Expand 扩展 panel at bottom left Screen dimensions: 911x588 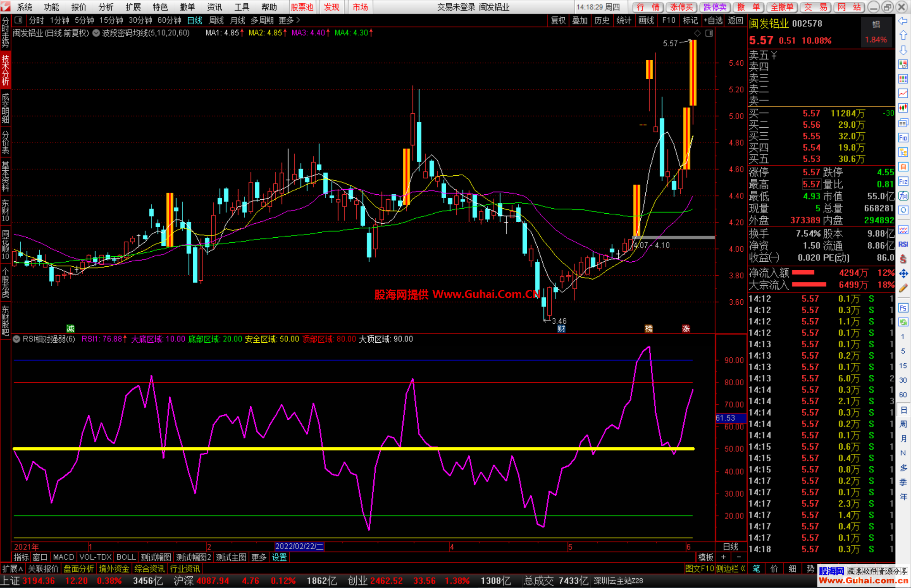click(13, 569)
